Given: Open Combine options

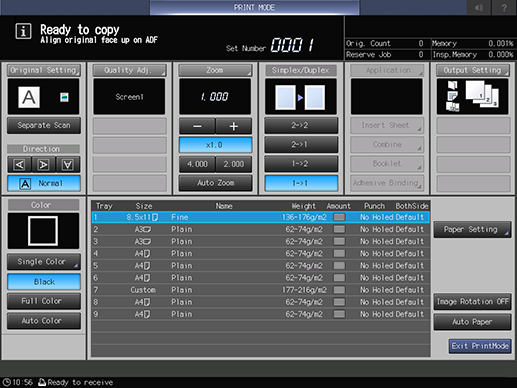Looking at the screenshot, I should click(387, 144).
